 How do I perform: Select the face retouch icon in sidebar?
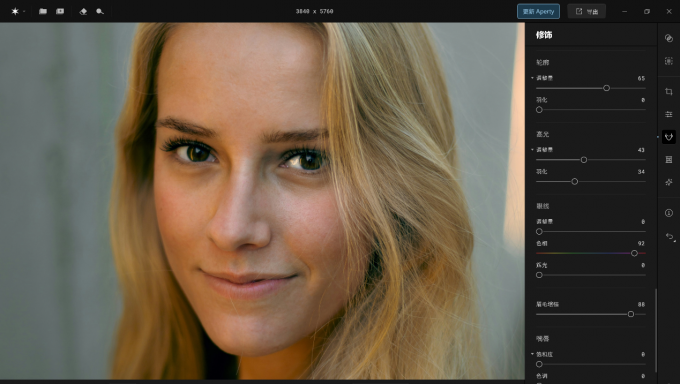click(x=669, y=137)
